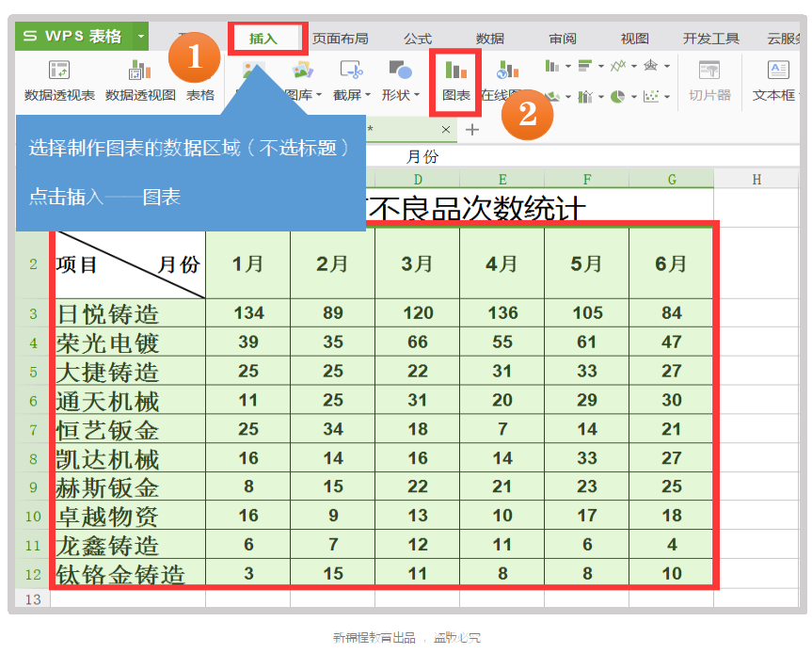Select row 12 header
812x653 pixels.
coord(33,574)
